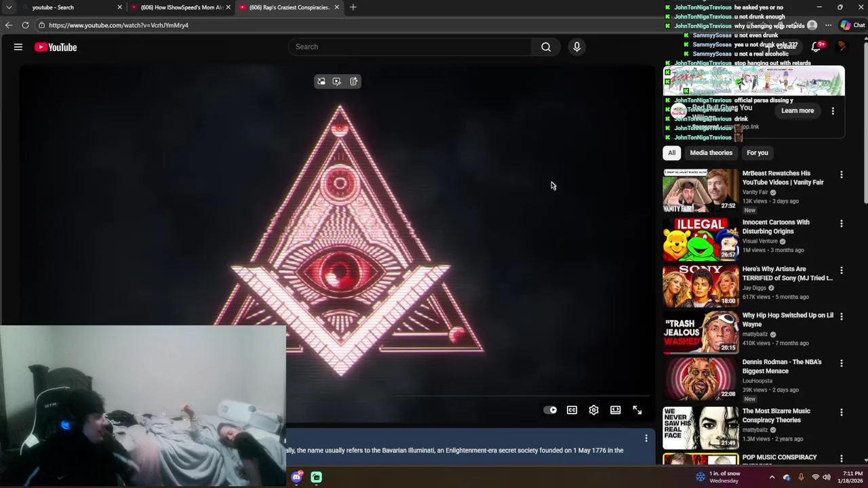Open options for Dennis Rodman video

click(842, 363)
